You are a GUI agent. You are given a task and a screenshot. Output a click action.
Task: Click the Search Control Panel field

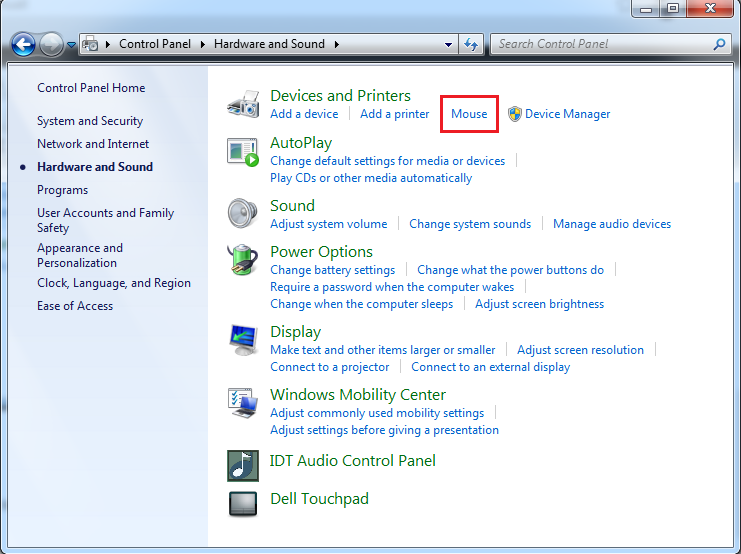pos(602,44)
